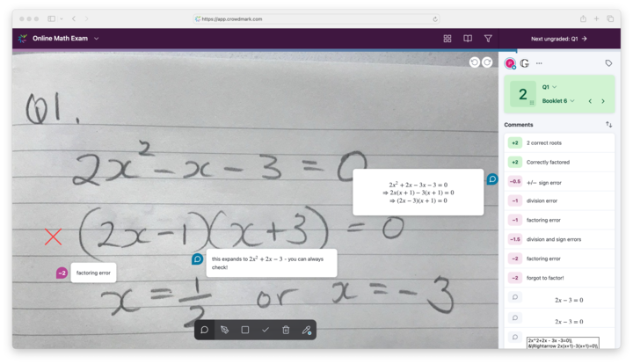The image size is (633, 364).
Task: Rotate page clockwise icon
Action: (x=487, y=62)
